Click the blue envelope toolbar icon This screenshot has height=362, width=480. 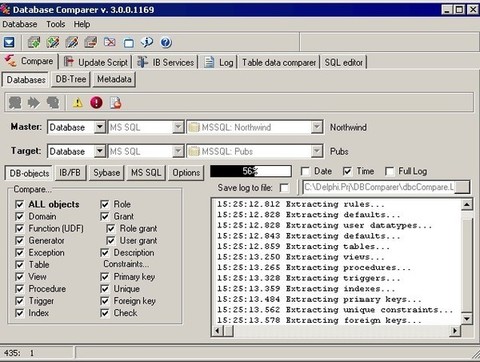point(9,42)
